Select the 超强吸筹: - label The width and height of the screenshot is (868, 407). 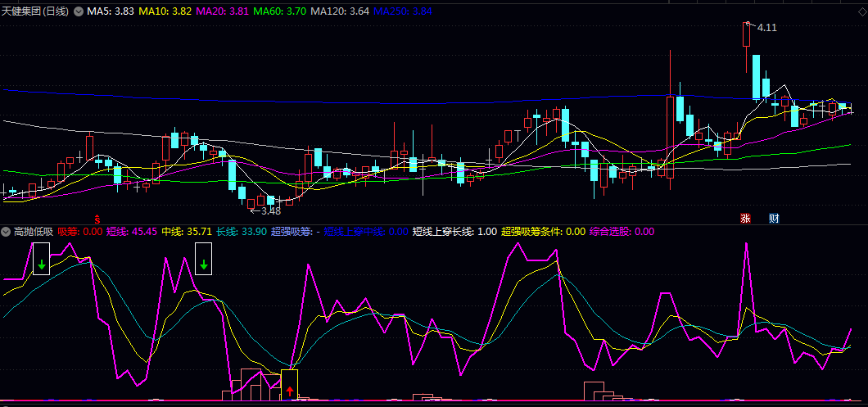point(296,232)
